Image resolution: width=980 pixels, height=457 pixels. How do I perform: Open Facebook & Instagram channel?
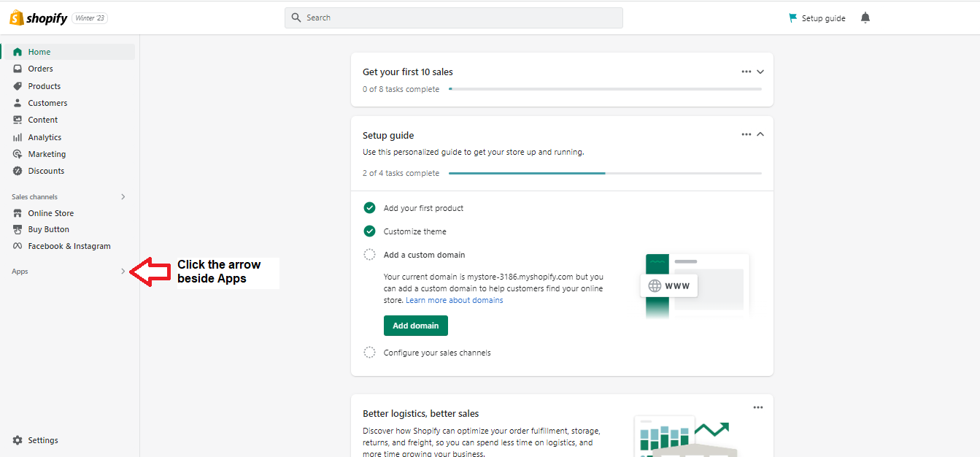[x=68, y=246]
